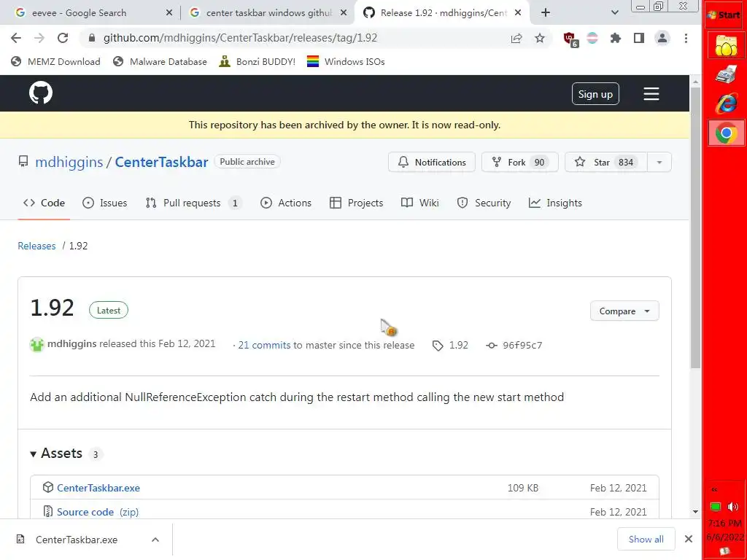Download CenterTaskbar.exe asset link
The height and width of the screenshot is (560, 747).
(98, 488)
